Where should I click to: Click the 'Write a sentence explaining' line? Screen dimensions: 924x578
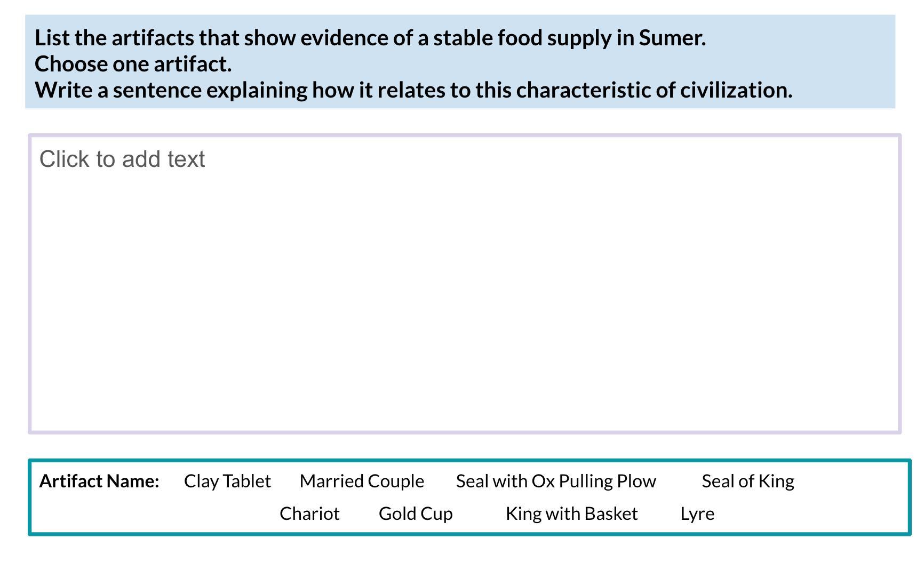(413, 90)
